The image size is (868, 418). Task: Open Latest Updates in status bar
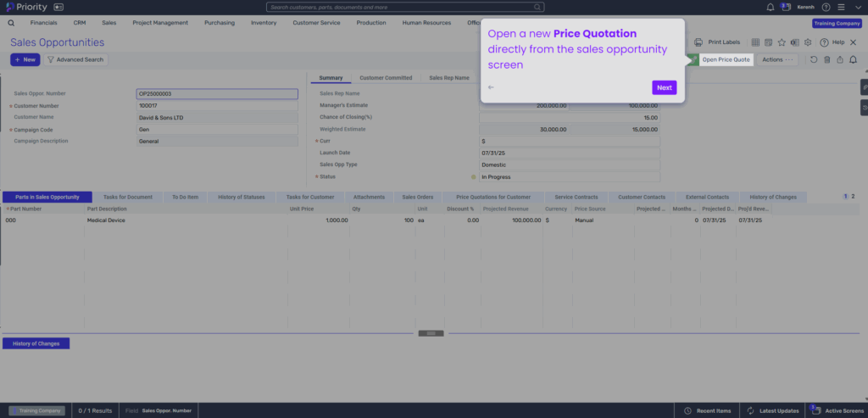pos(773,411)
